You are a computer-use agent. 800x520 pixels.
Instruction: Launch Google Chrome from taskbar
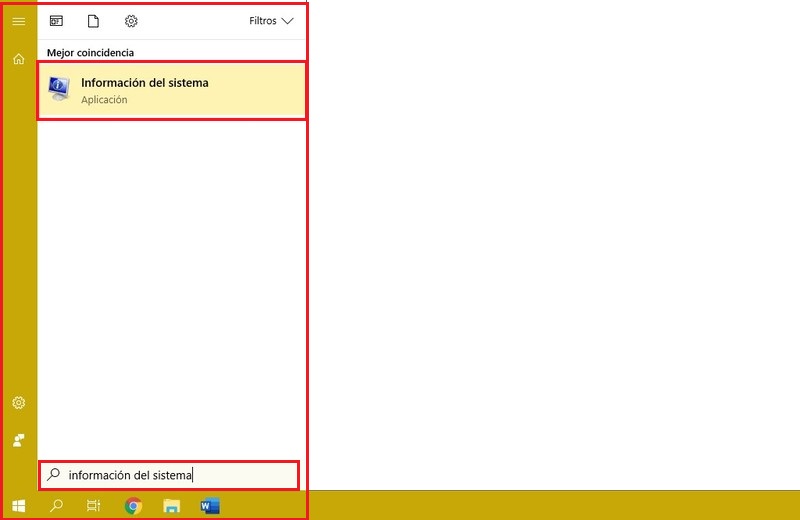click(x=133, y=506)
